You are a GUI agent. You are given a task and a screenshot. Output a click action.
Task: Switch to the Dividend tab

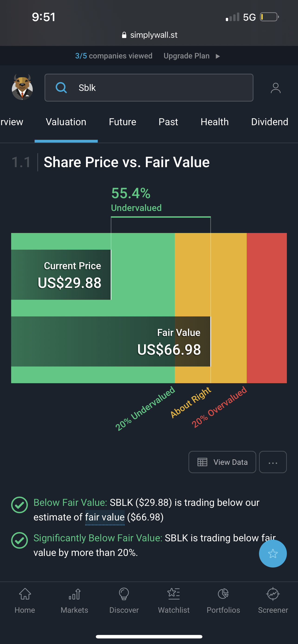click(269, 122)
